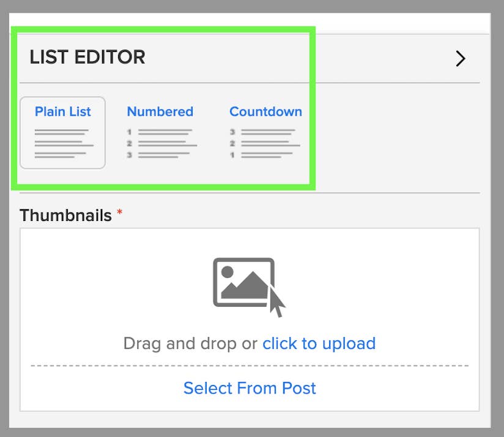Click the cursor arrow on the upload icon

276,302
